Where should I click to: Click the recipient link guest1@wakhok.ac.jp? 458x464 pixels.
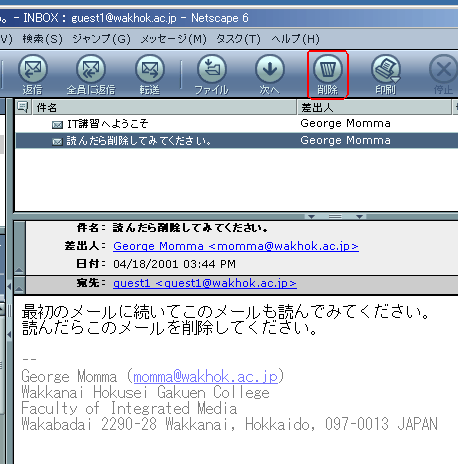point(205,283)
